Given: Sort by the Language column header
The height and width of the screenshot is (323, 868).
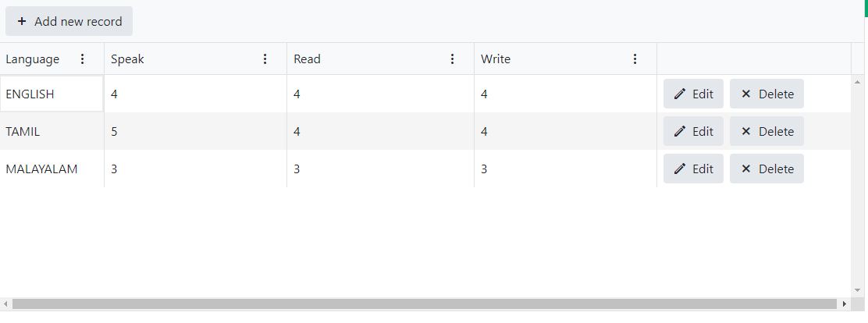Looking at the screenshot, I should 33,59.
